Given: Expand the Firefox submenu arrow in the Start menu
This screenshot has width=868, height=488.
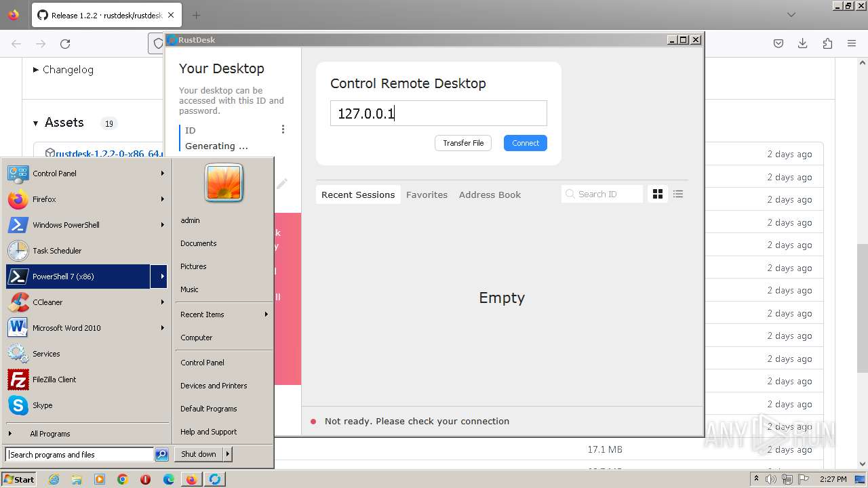Looking at the screenshot, I should pos(162,199).
